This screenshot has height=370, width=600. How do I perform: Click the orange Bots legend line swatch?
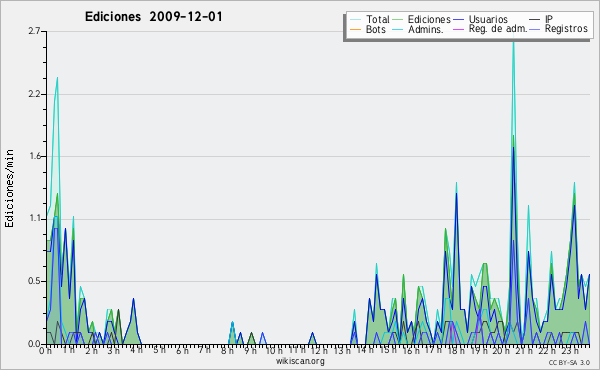click(355, 29)
